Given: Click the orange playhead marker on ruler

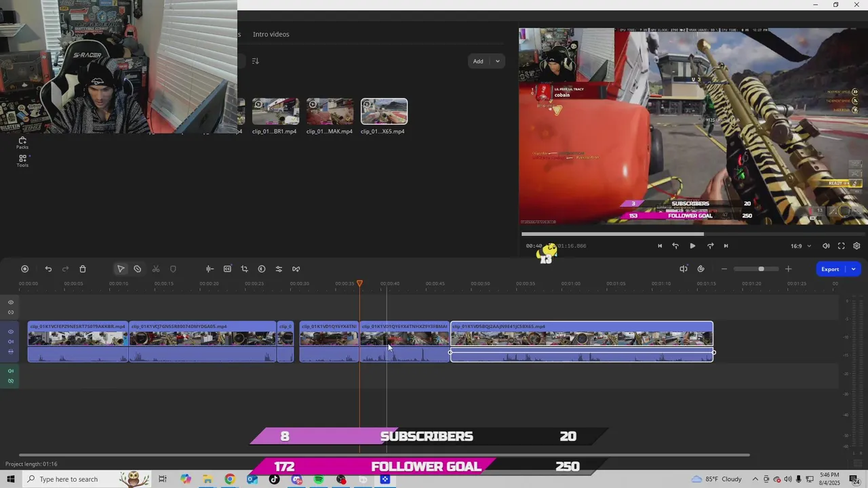Looking at the screenshot, I should [360, 283].
